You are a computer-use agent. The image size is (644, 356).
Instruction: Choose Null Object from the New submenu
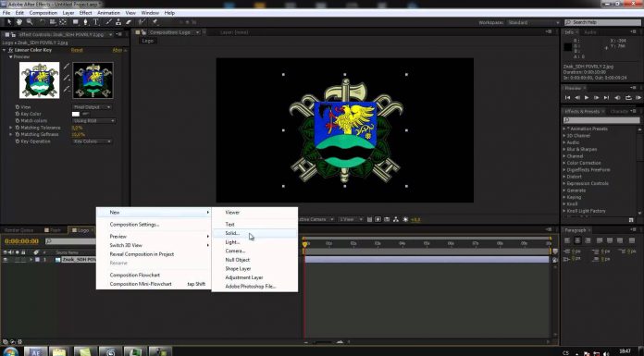254,260
